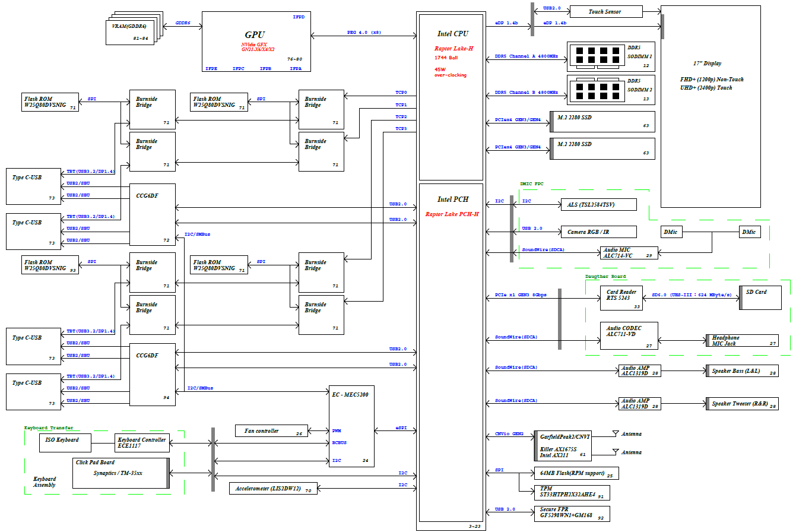Select the 'Camera RGB / IR' block
The width and height of the screenshot is (796, 532).
[x=599, y=232]
